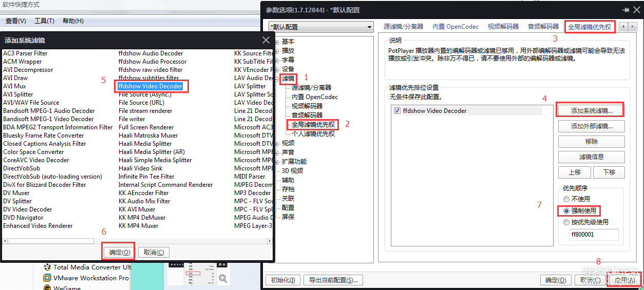
Task: Switch to the 视频解码器 tab
Action: (x=503, y=27)
